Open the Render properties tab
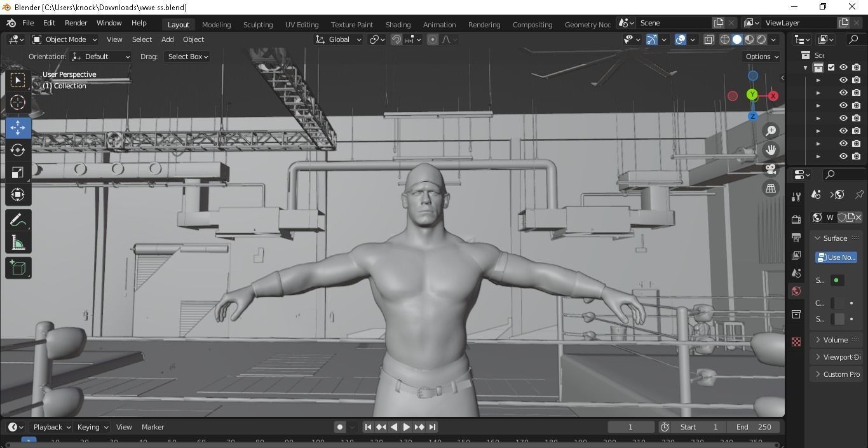This screenshot has width=868, height=448. [x=796, y=219]
